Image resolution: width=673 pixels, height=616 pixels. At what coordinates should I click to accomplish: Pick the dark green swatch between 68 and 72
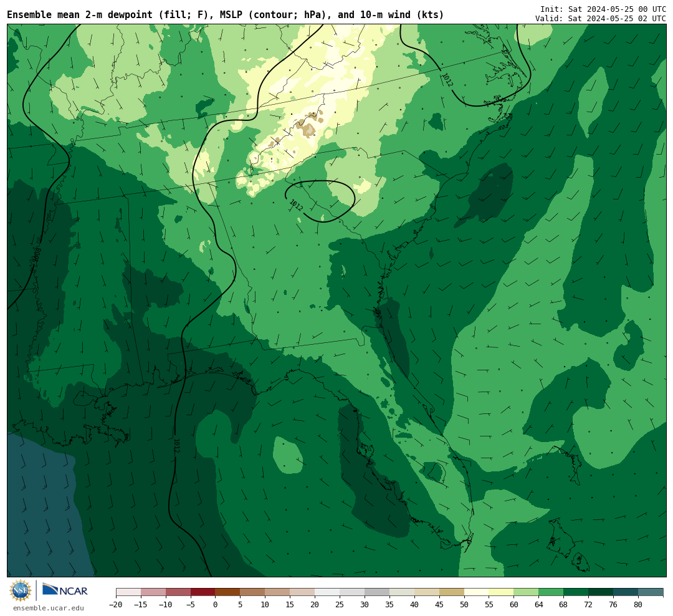click(x=576, y=592)
